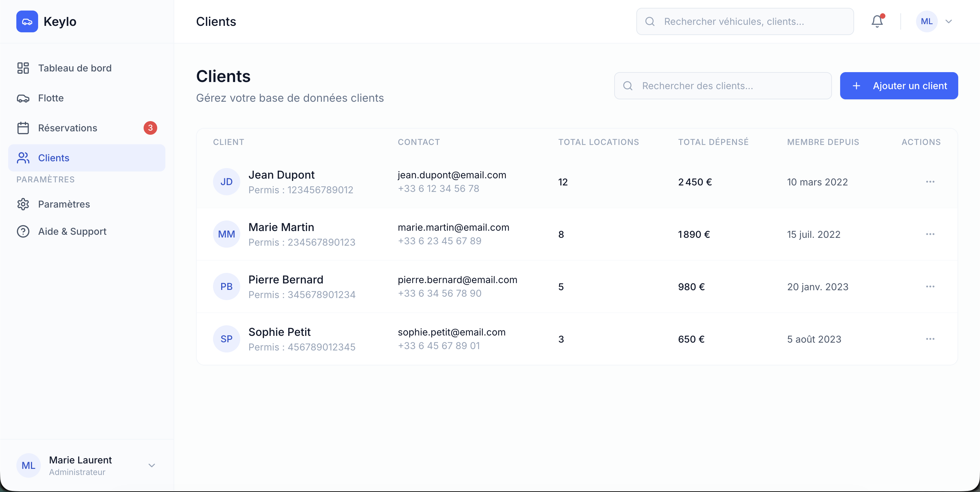Open Paramètres settings page

87,204
